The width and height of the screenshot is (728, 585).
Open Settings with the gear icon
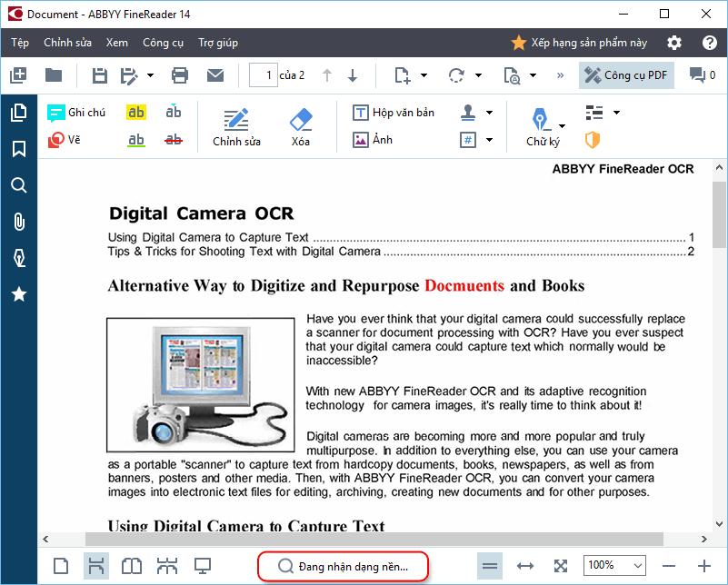coord(674,43)
